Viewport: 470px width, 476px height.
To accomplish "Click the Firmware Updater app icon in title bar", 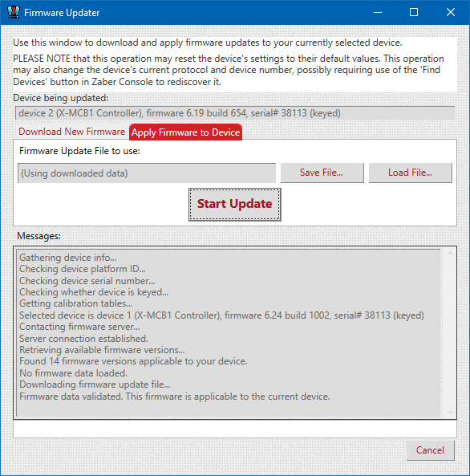I will pyautogui.click(x=13, y=13).
